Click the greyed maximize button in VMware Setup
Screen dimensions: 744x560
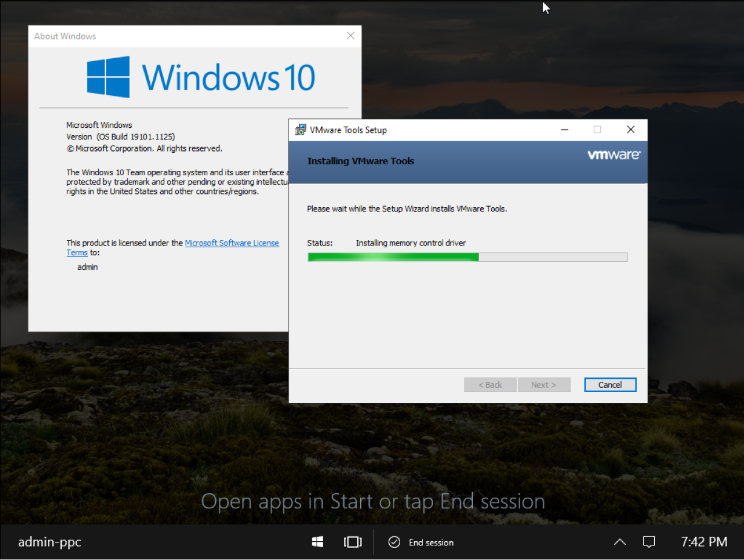[x=597, y=130]
